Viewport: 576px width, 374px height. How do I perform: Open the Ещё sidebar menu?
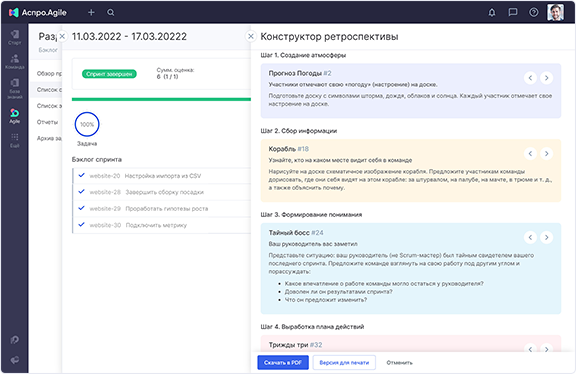15,140
